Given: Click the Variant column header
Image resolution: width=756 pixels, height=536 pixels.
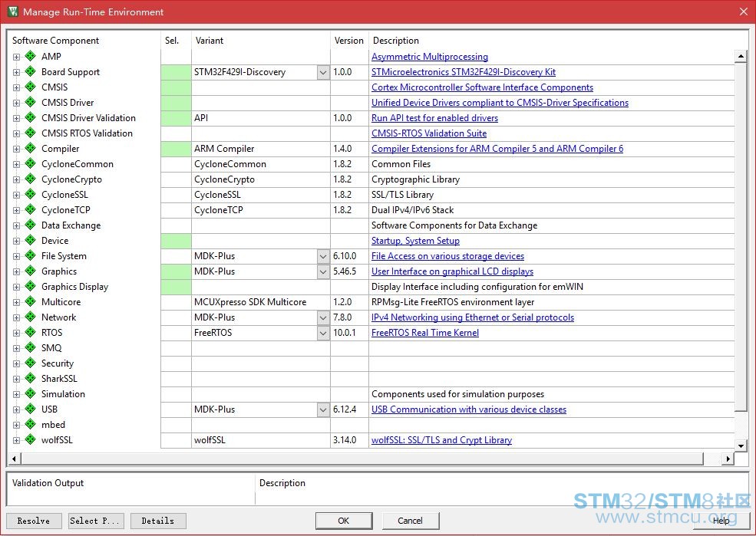Looking at the screenshot, I should pyautogui.click(x=210, y=41).
